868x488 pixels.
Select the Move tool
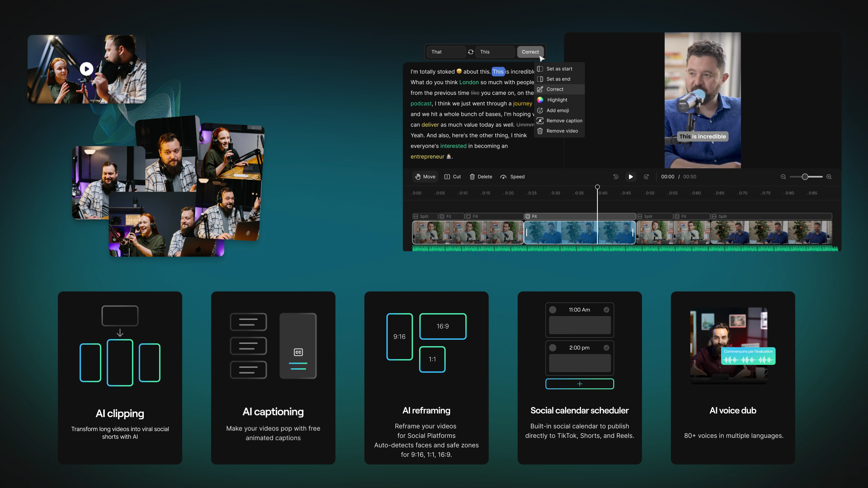(x=425, y=176)
